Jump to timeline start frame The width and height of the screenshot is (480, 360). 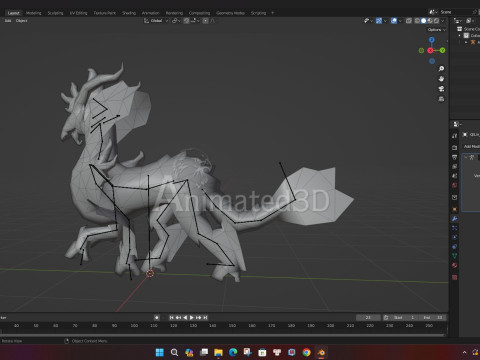point(172,318)
